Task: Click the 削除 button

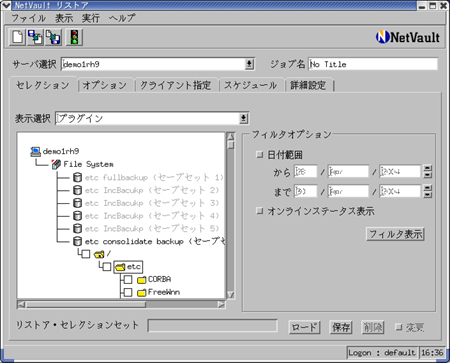Action: point(373,327)
